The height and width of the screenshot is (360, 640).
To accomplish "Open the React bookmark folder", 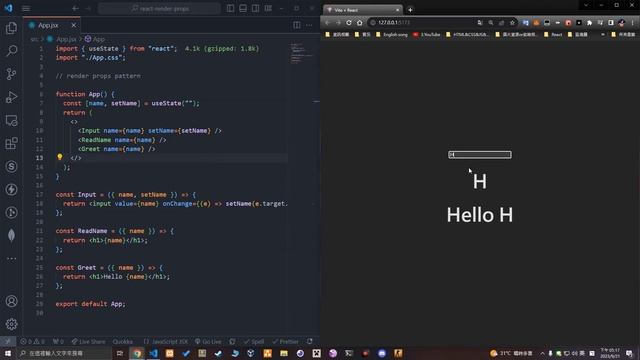I will 553,35.
